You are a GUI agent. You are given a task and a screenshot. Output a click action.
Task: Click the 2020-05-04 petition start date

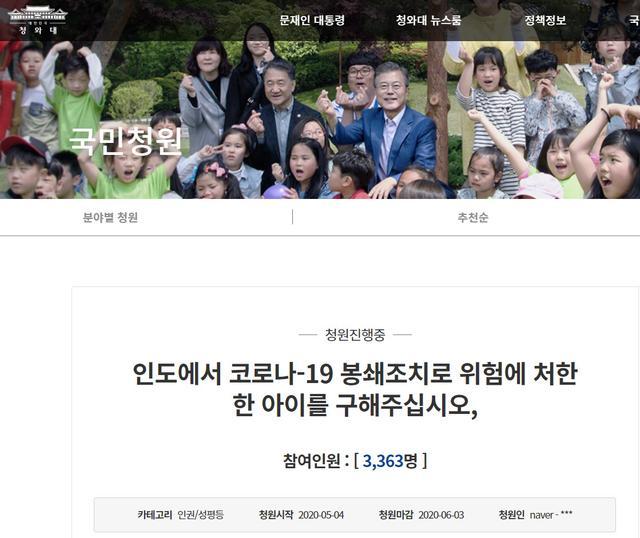(x=321, y=515)
